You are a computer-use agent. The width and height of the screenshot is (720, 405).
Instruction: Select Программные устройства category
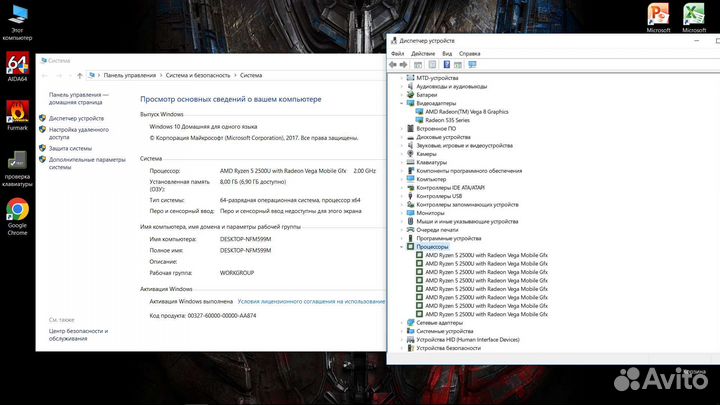point(449,238)
